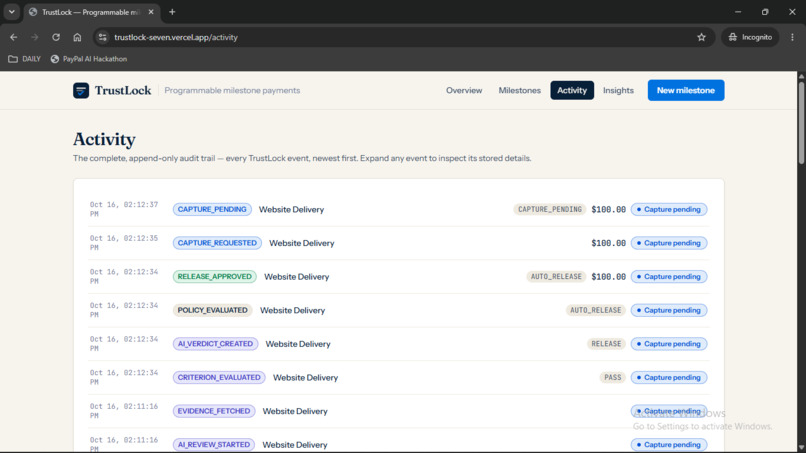The height and width of the screenshot is (453, 806).
Task: Go to the Overview tab
Action: [x=464, y=90]
